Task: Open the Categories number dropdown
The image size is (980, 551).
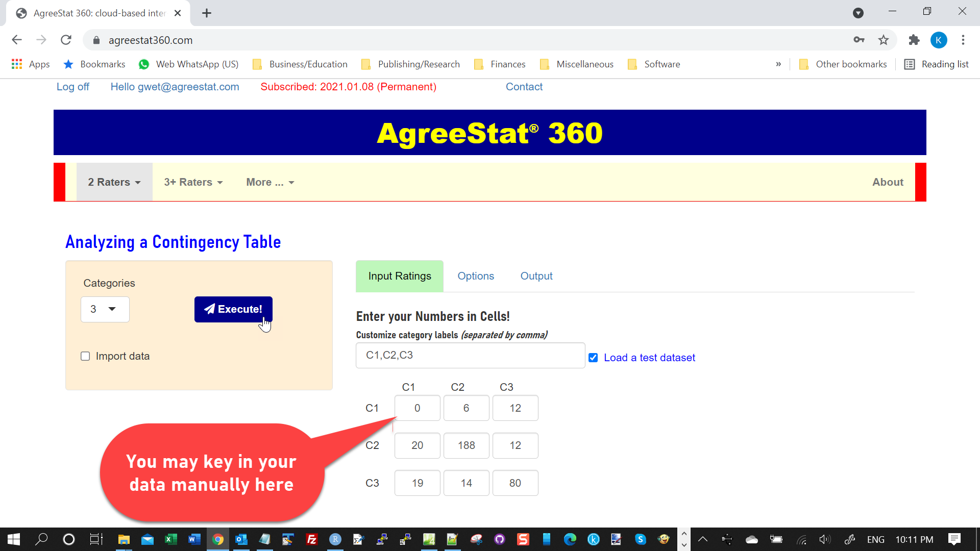Action: (105, 309)
